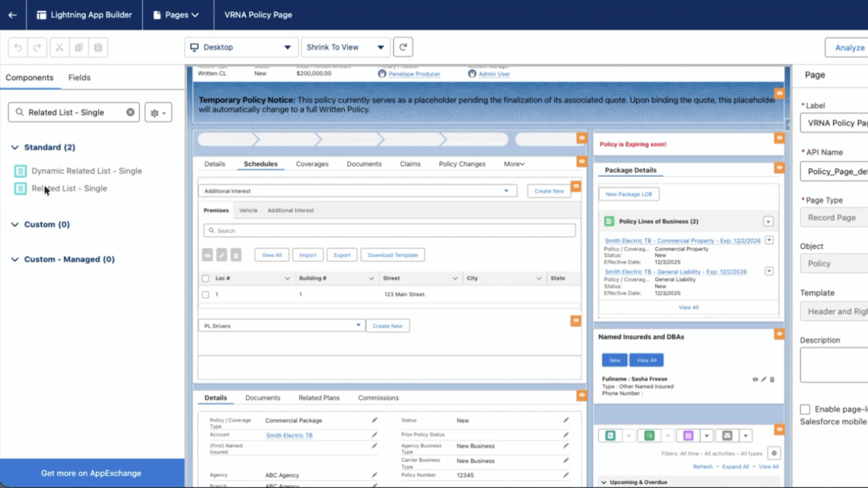Open the PL Drivers combo box

pos(282,326)
